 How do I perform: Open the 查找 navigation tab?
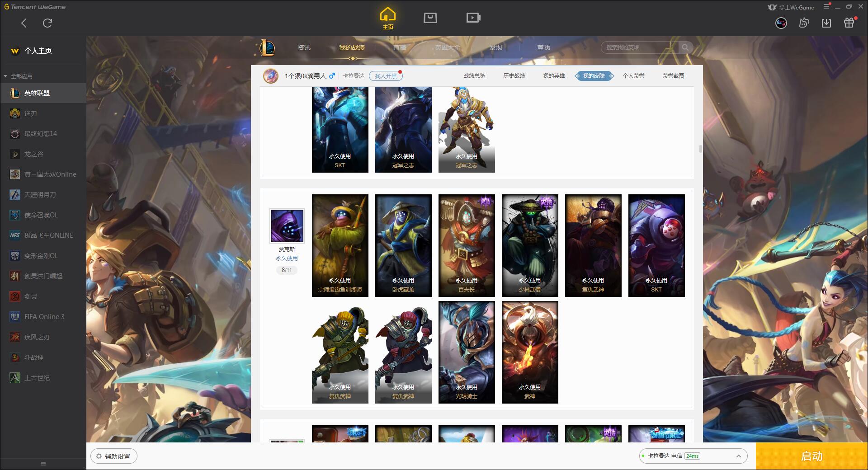pyautogui.click(x=543, y=47)
